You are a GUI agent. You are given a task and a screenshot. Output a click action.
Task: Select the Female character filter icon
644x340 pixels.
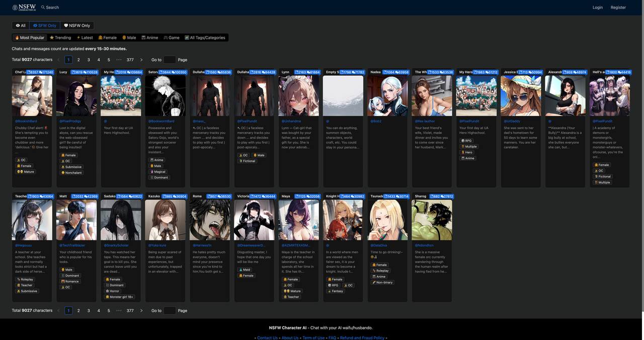[x=100, y=37]
